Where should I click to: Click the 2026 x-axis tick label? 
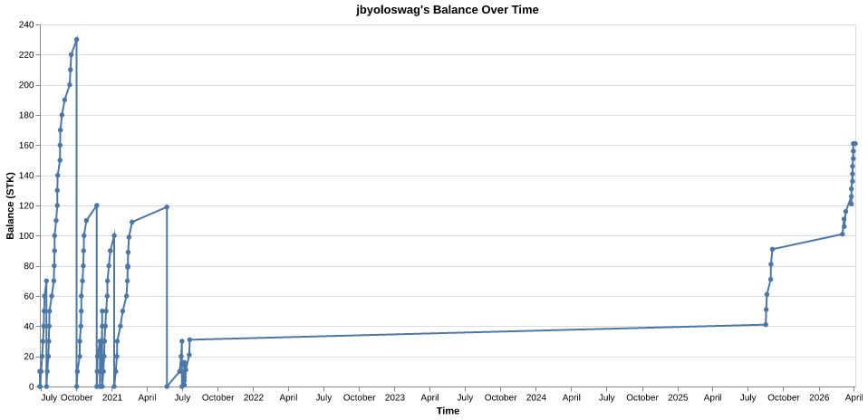[819, 397]
